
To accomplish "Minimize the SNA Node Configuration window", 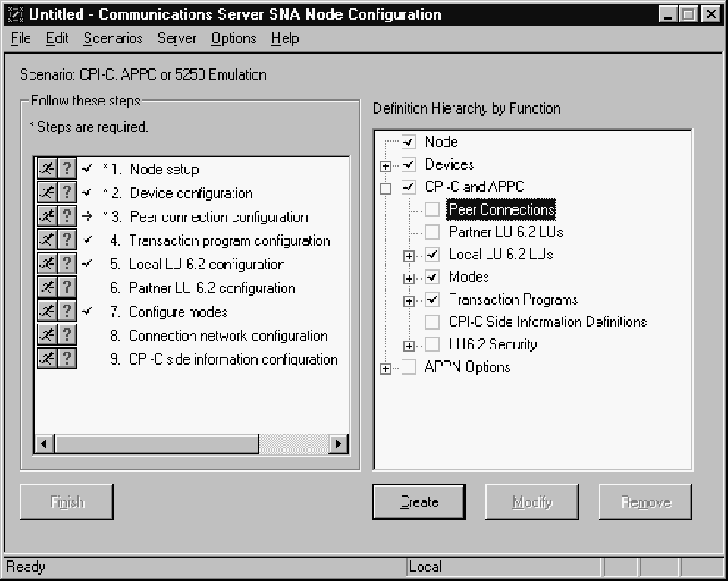I will [x=668, y=14].
